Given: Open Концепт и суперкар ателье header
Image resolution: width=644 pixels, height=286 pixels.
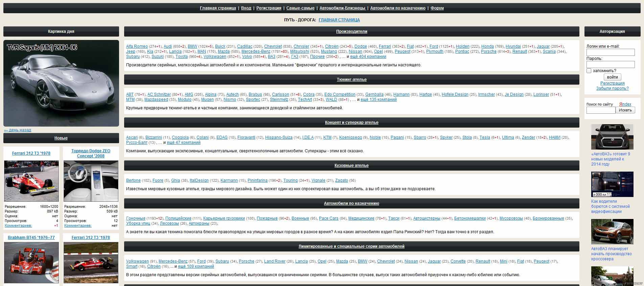Looking at the screenshot, I should (x=351, y=123).
